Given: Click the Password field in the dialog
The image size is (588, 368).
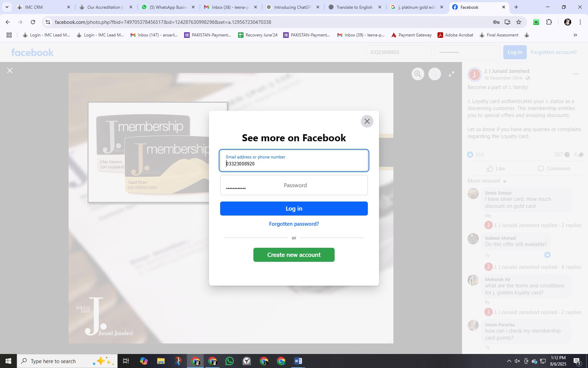Looking at the screenshot, I should tap(294, 185).
